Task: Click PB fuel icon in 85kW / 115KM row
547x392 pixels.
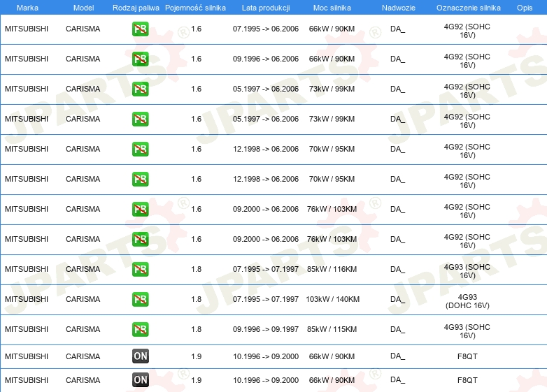Action: pos(140,329)
